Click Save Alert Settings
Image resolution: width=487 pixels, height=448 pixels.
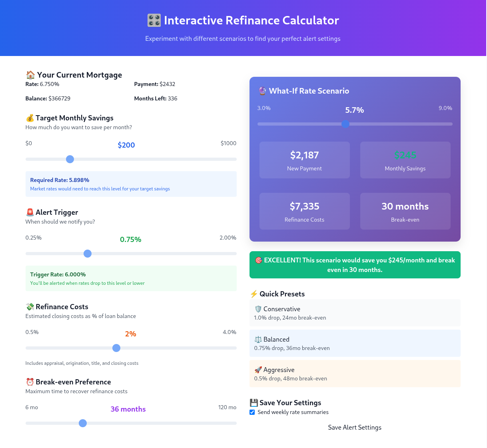[355, 427]
